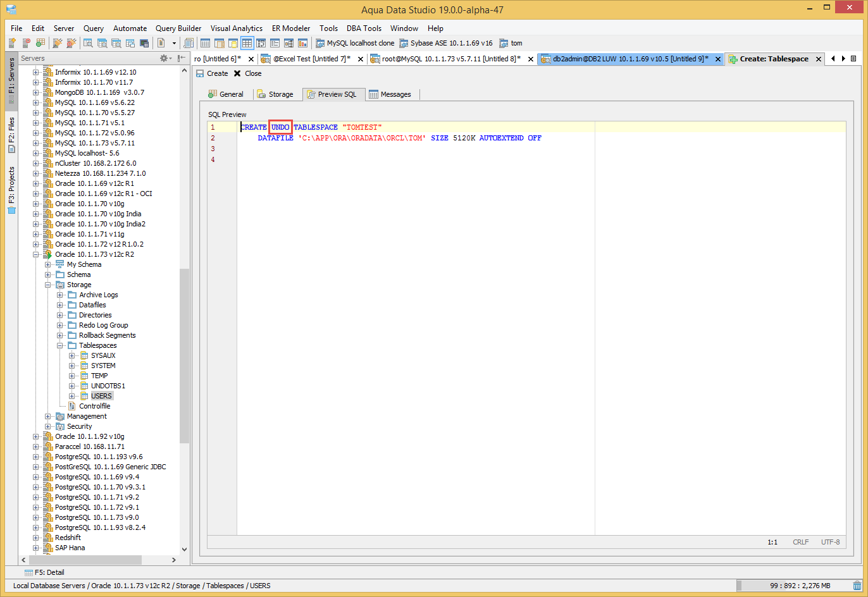This screenshot has width=868, height=597.
Task: Close the db2admin@DB2 LUW [Untitled 9] tab
Action: [718, 59]
